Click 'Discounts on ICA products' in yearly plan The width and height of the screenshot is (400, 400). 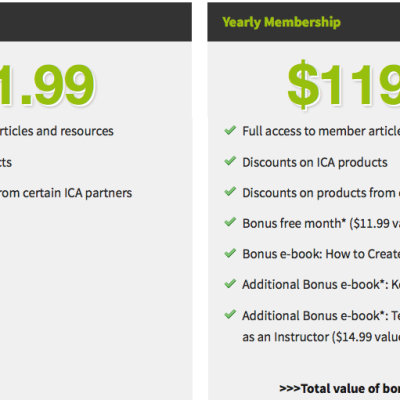point(315,162)
